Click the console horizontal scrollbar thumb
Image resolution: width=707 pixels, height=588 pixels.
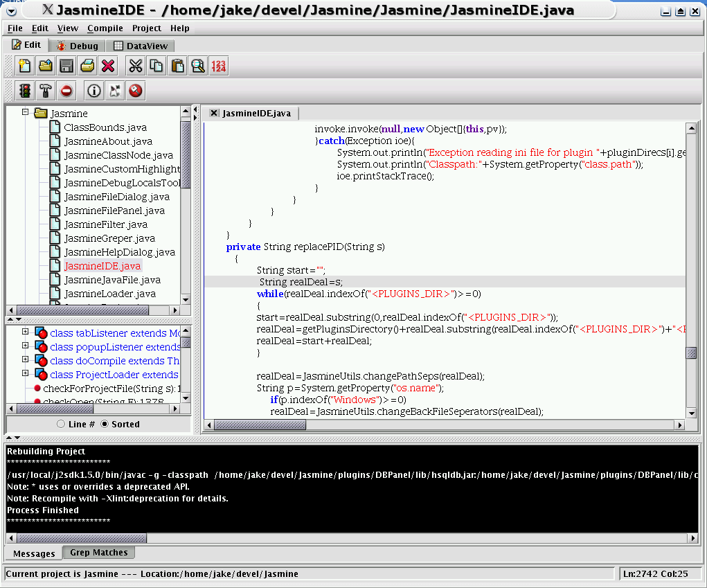82,538
